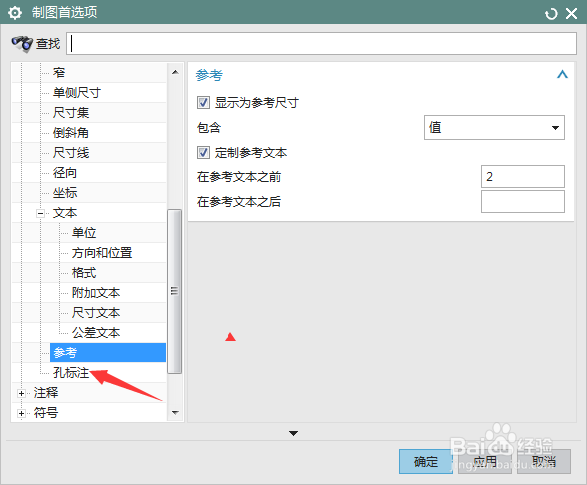
Task: Choose 倒斜角 in the tree
Action: 71,132
